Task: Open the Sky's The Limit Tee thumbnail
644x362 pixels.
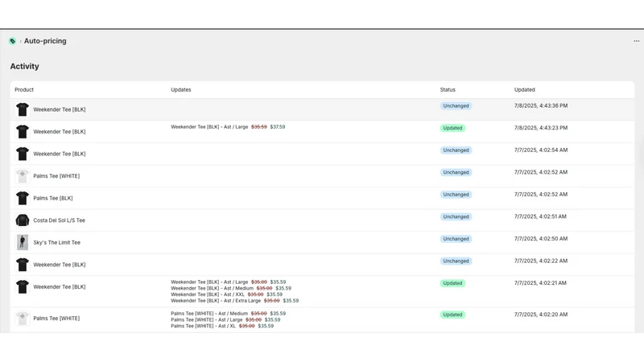Action: pyautogui.click(x=23, y=243)
